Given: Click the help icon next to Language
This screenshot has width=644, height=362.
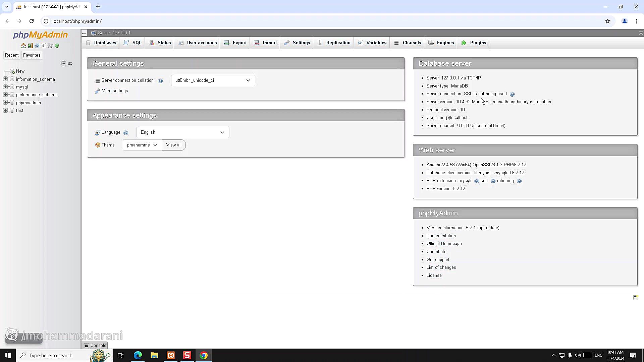Looking at the screenshot, I should 126,133.
